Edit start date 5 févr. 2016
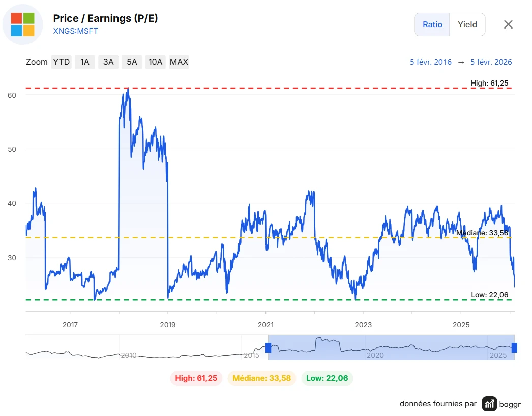Viewport: 532px width, 416px height. click(x=431, y=62)
